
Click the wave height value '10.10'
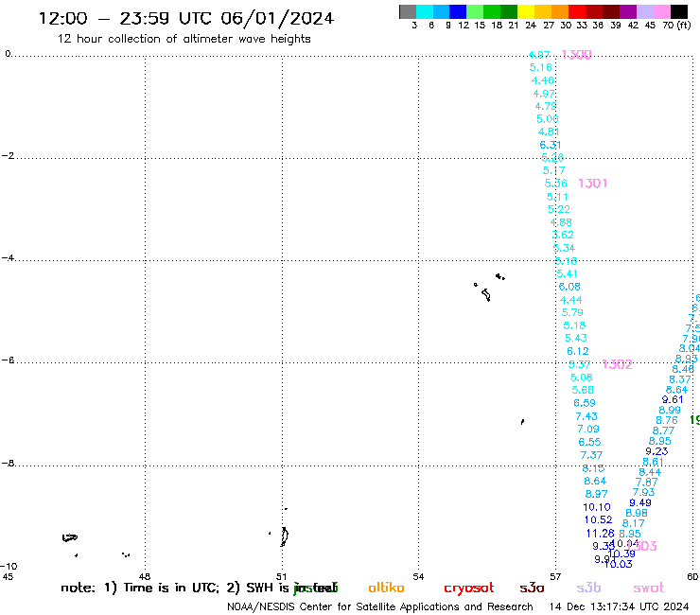tap(597, 507)
